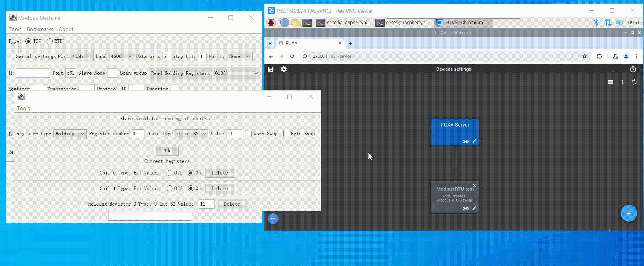Add a new device with plus button
The image size is (644, 266).
629,214
